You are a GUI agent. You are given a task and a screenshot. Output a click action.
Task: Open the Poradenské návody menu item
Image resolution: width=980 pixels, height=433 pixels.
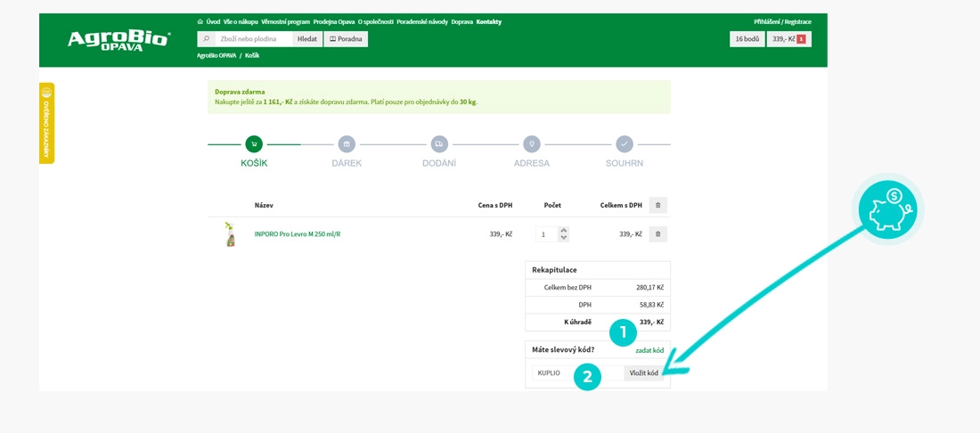422,22
